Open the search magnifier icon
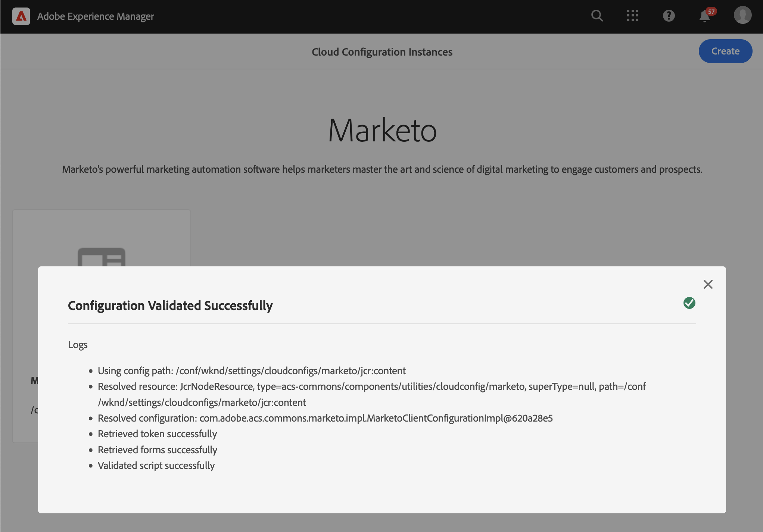This screenshot has width=763, height=532. [597, 16]
